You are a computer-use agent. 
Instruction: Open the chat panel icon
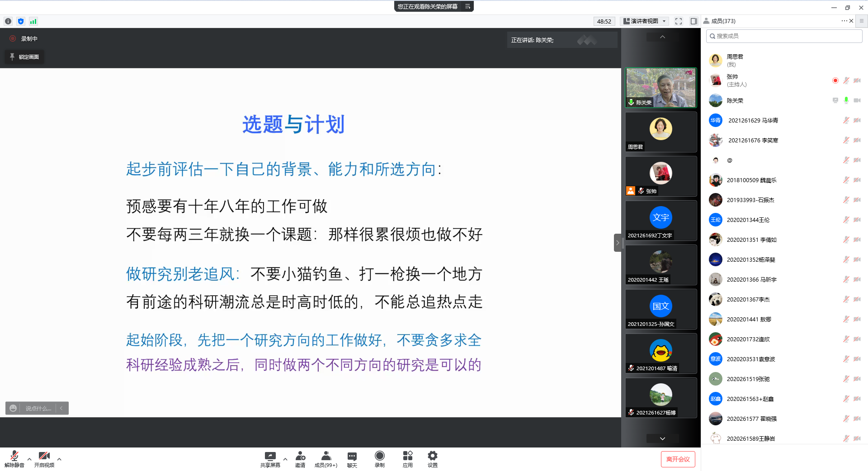[x=352, y=456]
